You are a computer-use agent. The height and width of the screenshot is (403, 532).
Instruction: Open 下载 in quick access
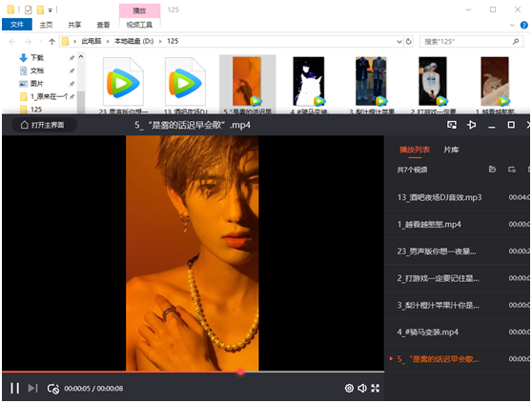click(37, 57)
